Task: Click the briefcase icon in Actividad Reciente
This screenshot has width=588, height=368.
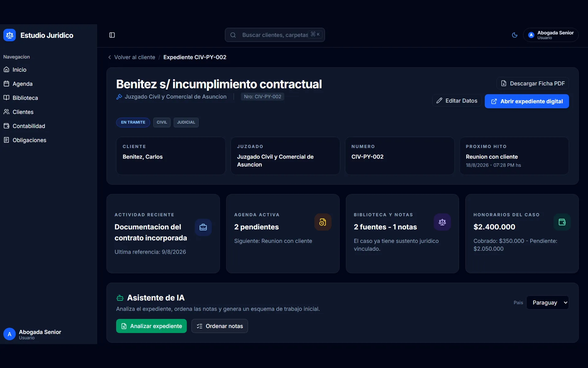Action: (x=203, y=227)
